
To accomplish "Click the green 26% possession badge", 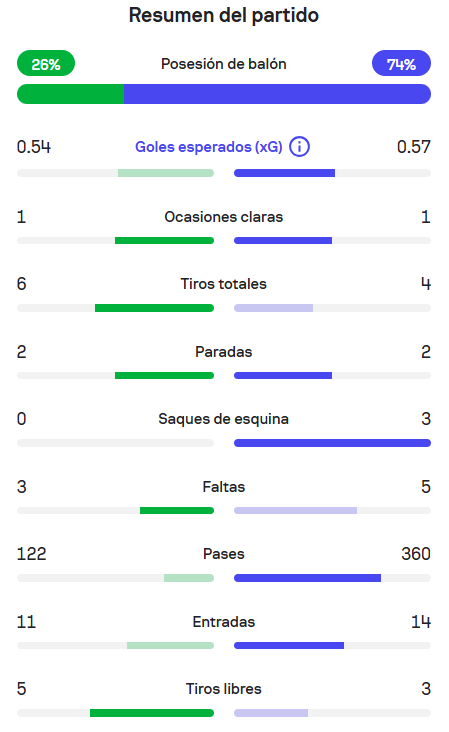I will click(46, 63).
